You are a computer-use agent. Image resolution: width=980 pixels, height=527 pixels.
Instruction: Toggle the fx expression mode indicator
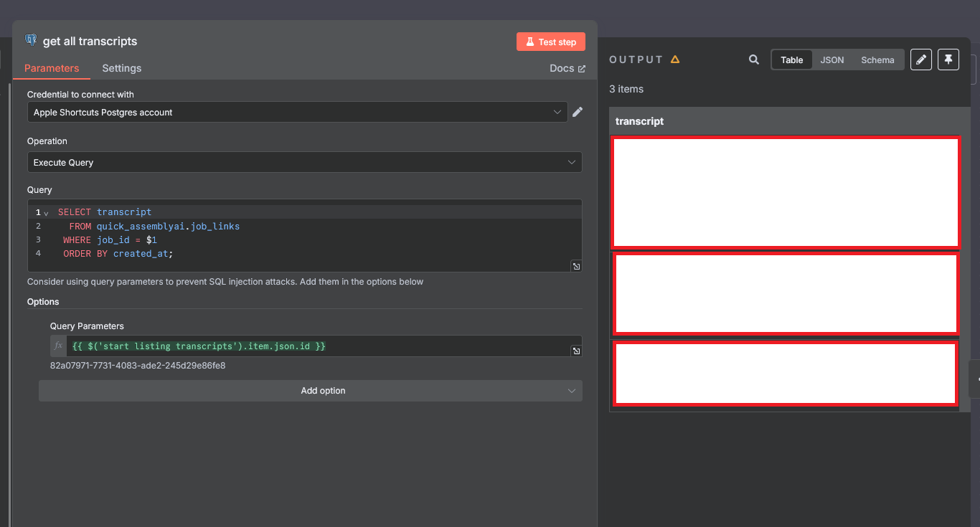click(x=59, y=346)
